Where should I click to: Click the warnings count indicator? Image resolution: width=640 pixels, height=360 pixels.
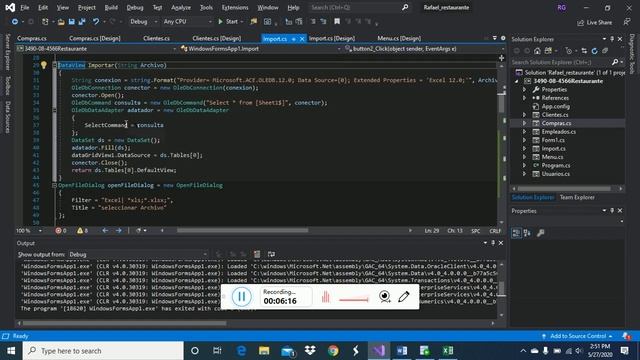[x=82, y=231]
